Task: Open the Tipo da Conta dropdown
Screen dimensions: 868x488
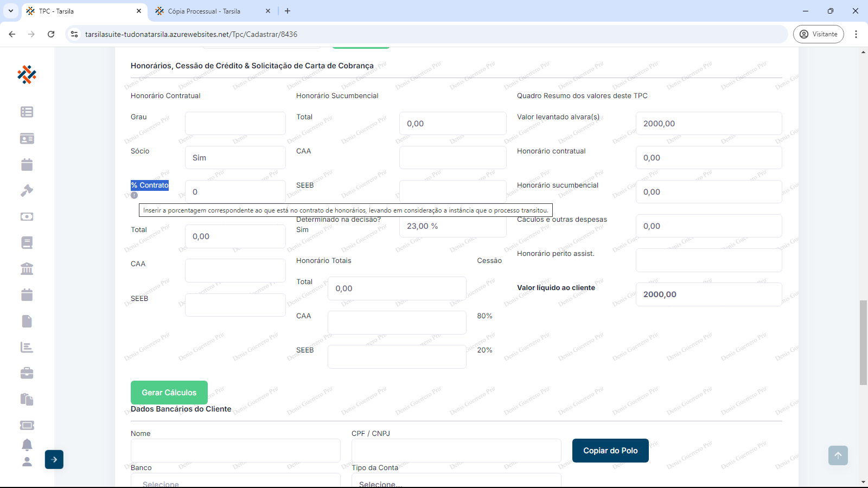Action: [456, 481]
